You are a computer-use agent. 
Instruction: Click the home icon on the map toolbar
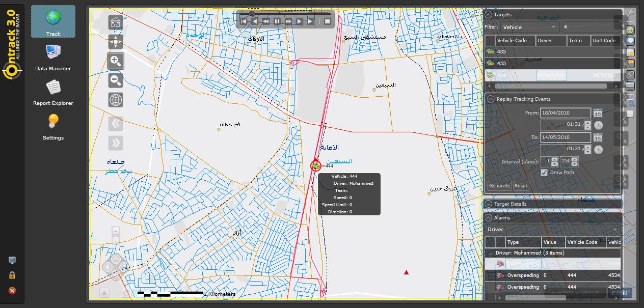[115, 22]
